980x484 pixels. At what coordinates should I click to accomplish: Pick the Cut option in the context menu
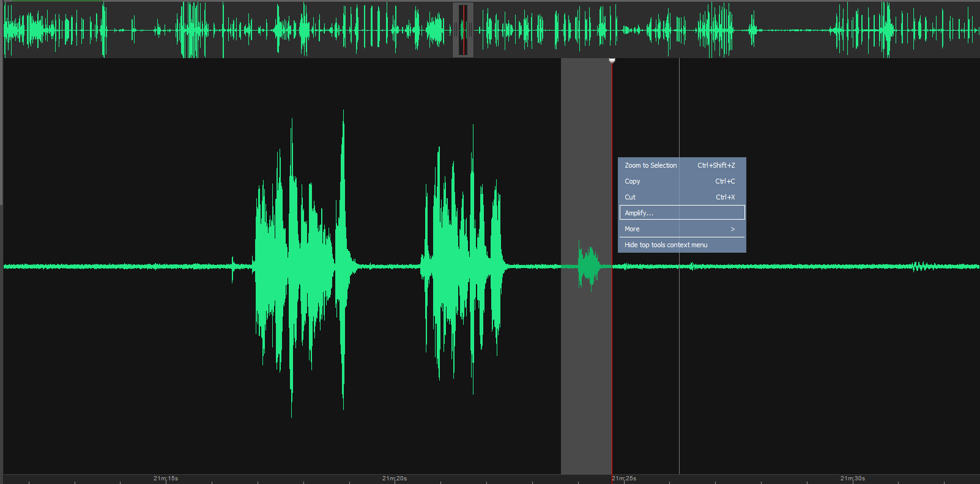[x=681, y=197]
